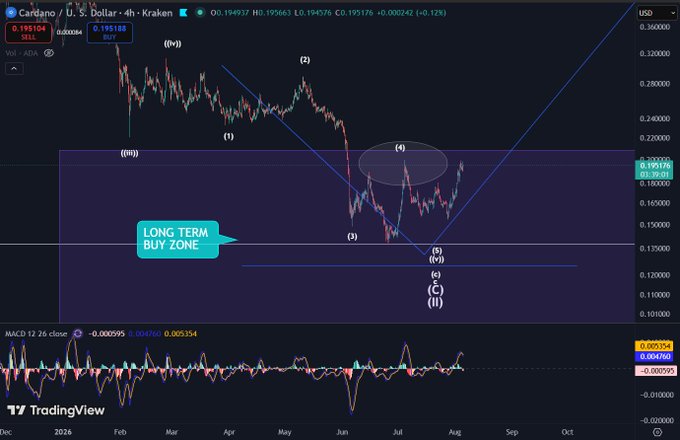680x440 pixels.
Task: Click the (II) wave label
Action: pyautogui.click(x=435, y=302)
